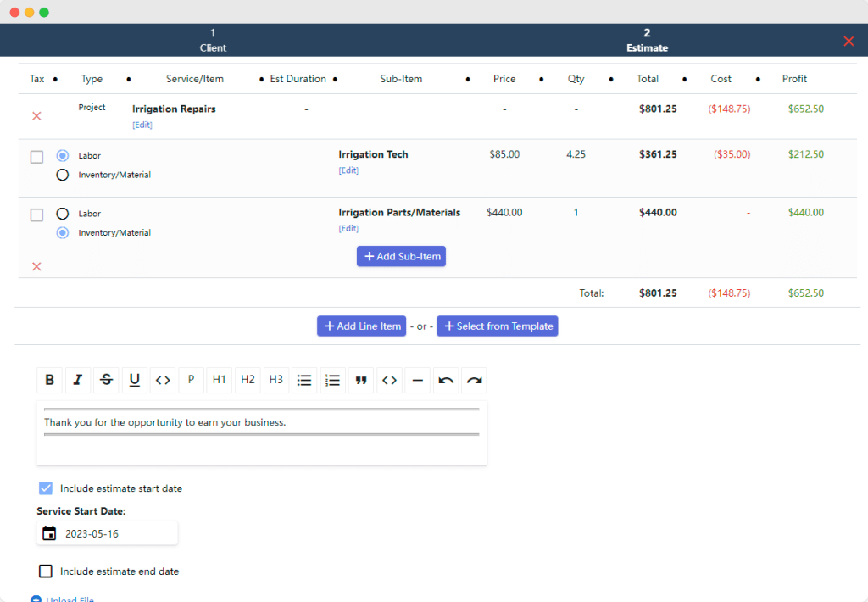
Task: Disable the include estimate start date option
Action: point(45,488)
